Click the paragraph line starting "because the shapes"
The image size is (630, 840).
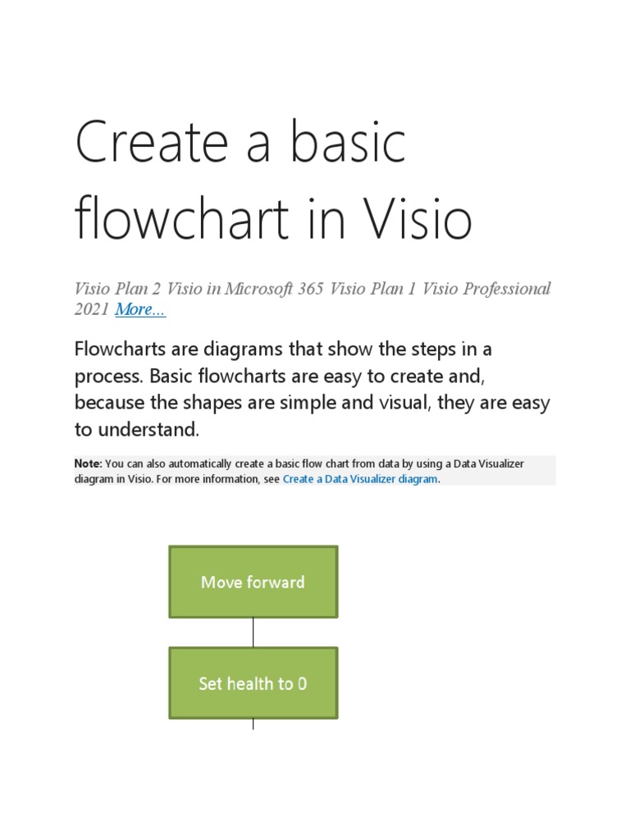[x=312, y=403]
